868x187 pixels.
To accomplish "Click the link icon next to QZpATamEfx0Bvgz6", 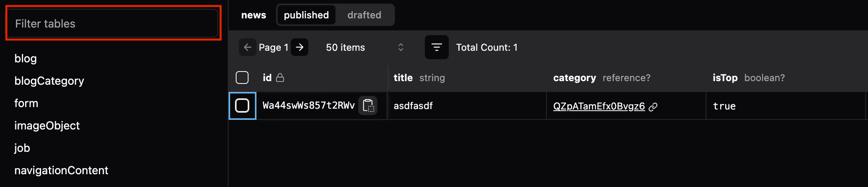I will click(653, 107).
